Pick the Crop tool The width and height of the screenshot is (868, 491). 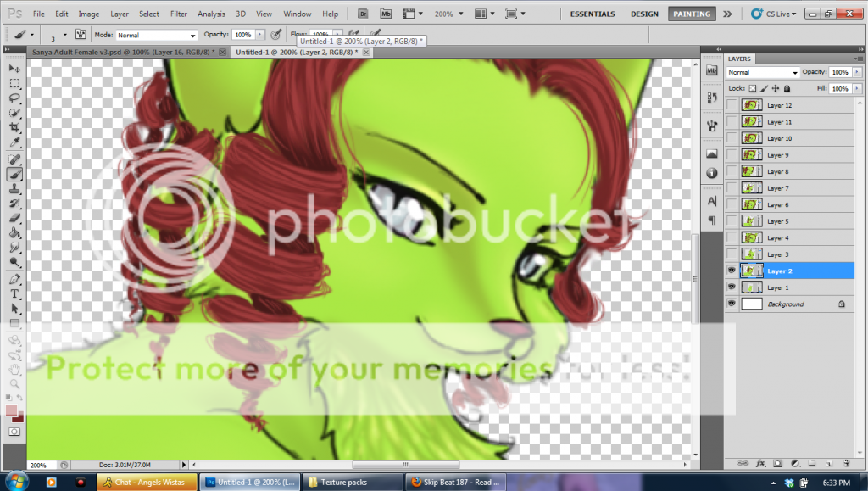[x=14, y=128]
